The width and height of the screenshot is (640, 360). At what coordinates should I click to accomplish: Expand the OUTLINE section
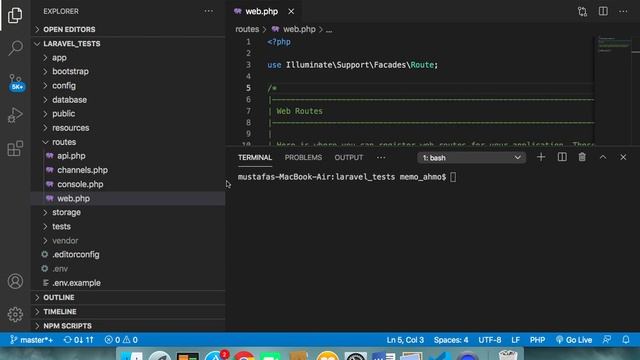(x=128, y=298)
